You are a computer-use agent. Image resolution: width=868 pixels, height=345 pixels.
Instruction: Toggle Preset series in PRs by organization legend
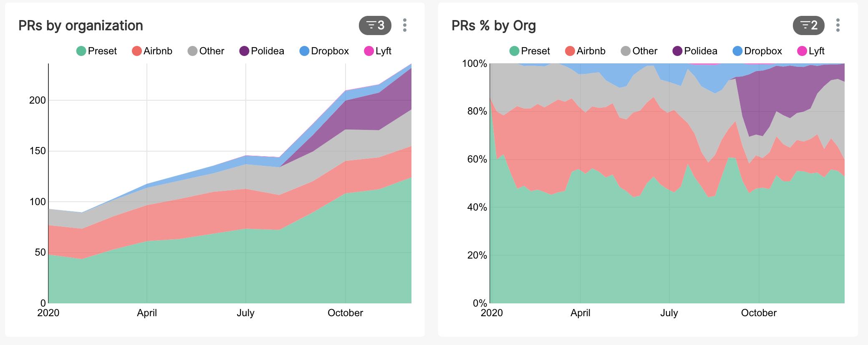pyautogui.click(x=96, y=51)
